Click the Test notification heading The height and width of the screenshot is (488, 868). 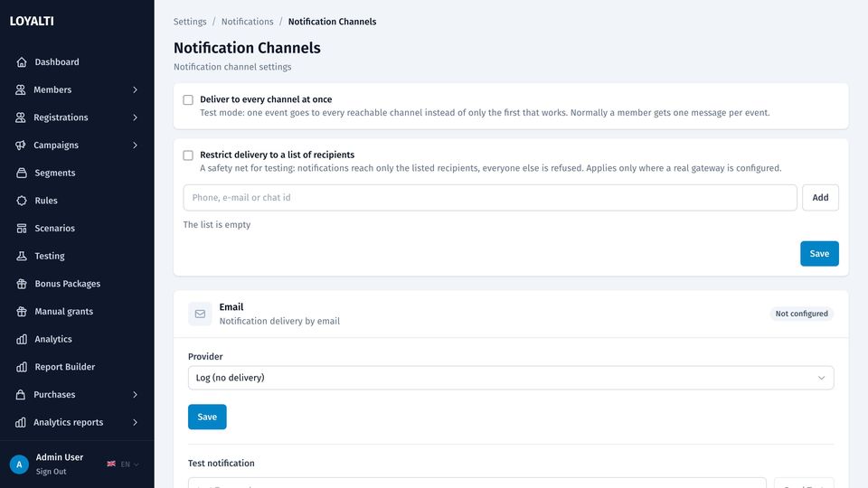222,463
